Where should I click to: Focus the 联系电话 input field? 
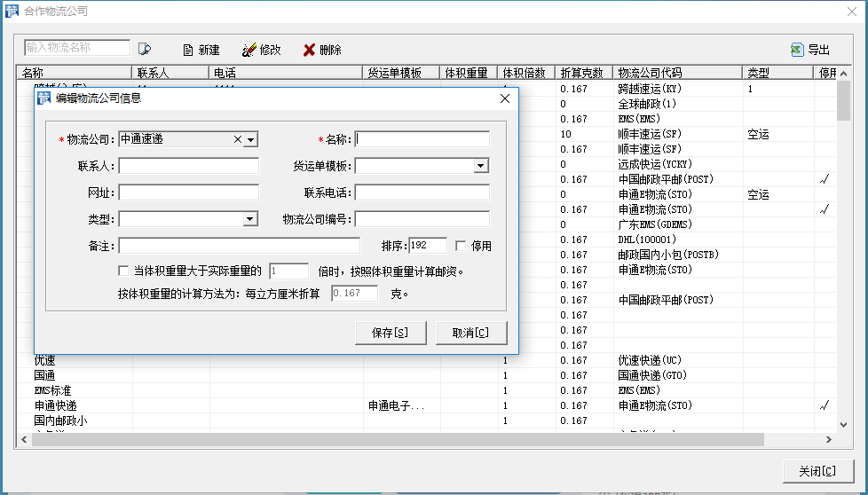[x=422, y=192]
